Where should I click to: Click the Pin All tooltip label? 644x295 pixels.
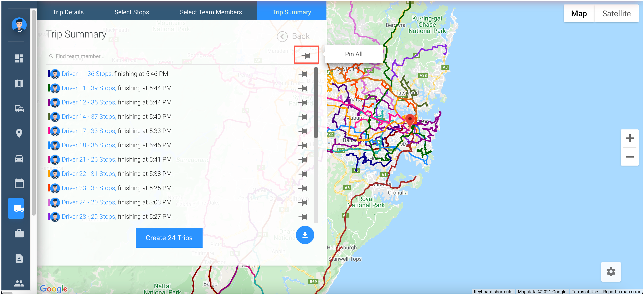coord(353,54)
